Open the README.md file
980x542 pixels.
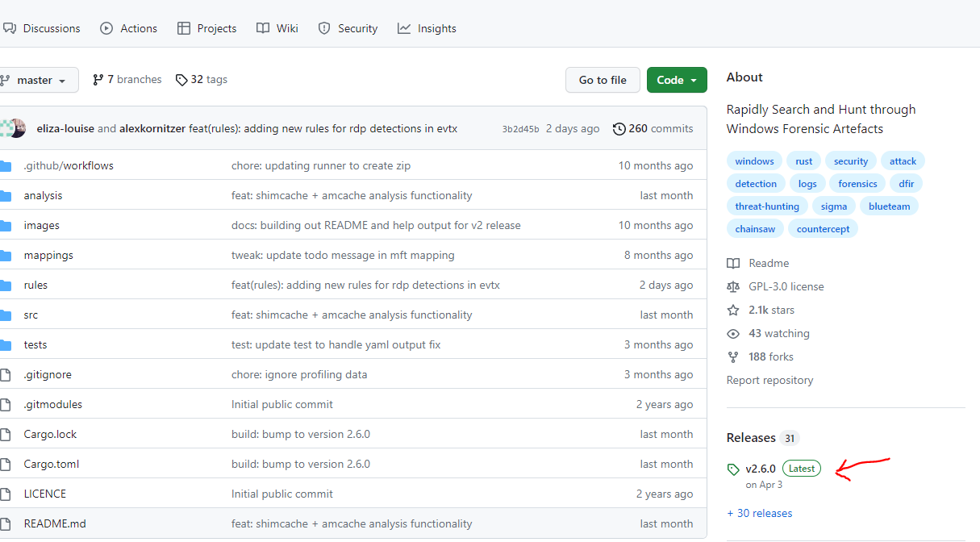[x=55, y=523]
